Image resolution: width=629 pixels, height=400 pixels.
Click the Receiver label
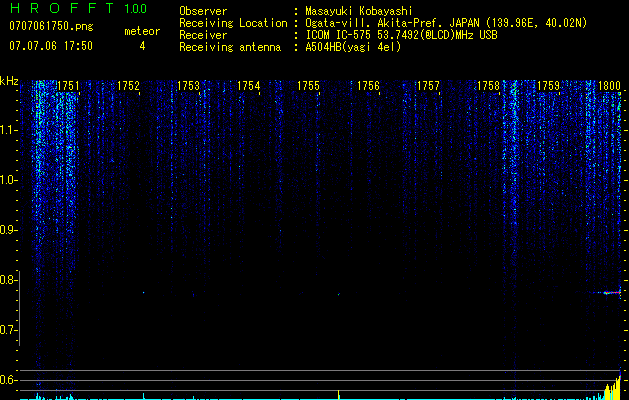pyautogui.click(x=203, y=35)
